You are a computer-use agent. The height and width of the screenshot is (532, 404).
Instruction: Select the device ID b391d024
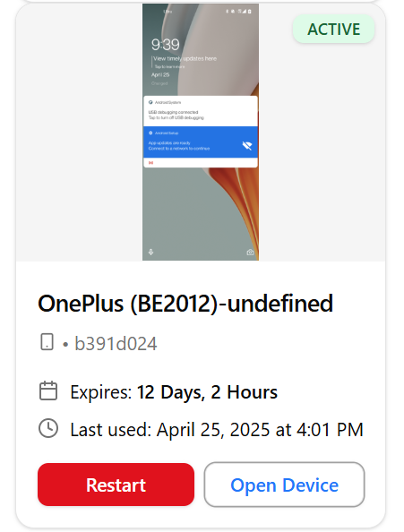[x=116, y=343]
